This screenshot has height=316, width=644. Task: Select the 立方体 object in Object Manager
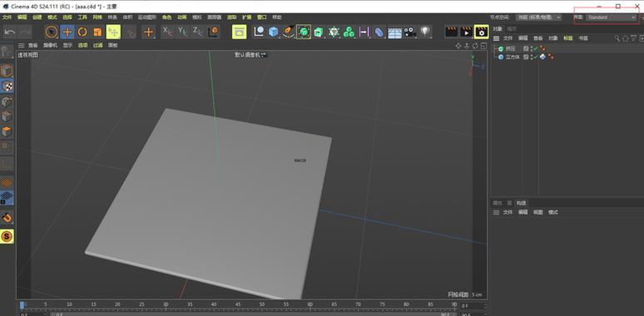(x=513, y=57)
